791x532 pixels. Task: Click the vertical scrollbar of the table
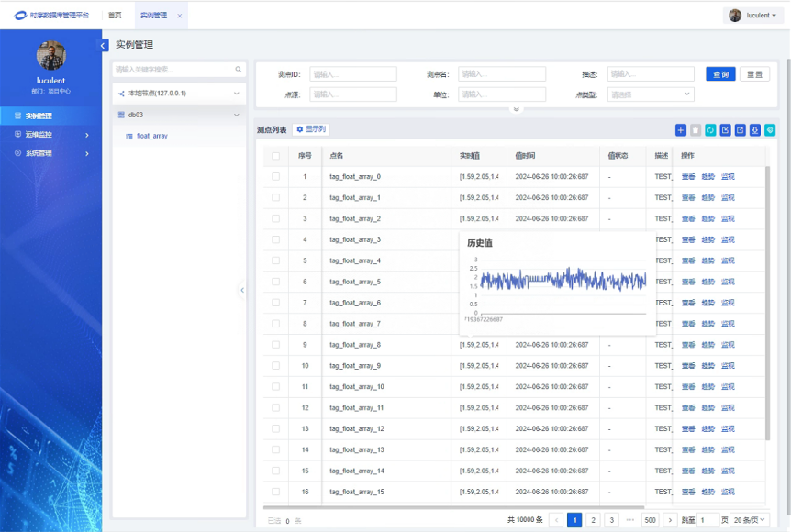768,275
